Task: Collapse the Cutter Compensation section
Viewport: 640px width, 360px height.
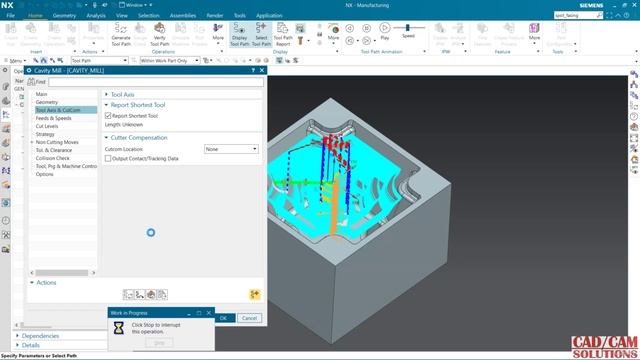Action: [x=107, y=138]
